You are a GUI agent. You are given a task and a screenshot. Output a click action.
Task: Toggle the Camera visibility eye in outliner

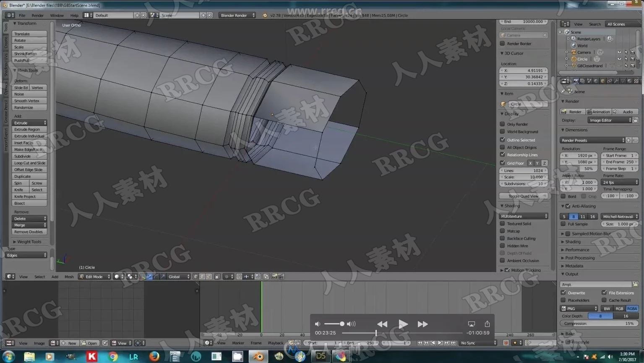(619, 52)
